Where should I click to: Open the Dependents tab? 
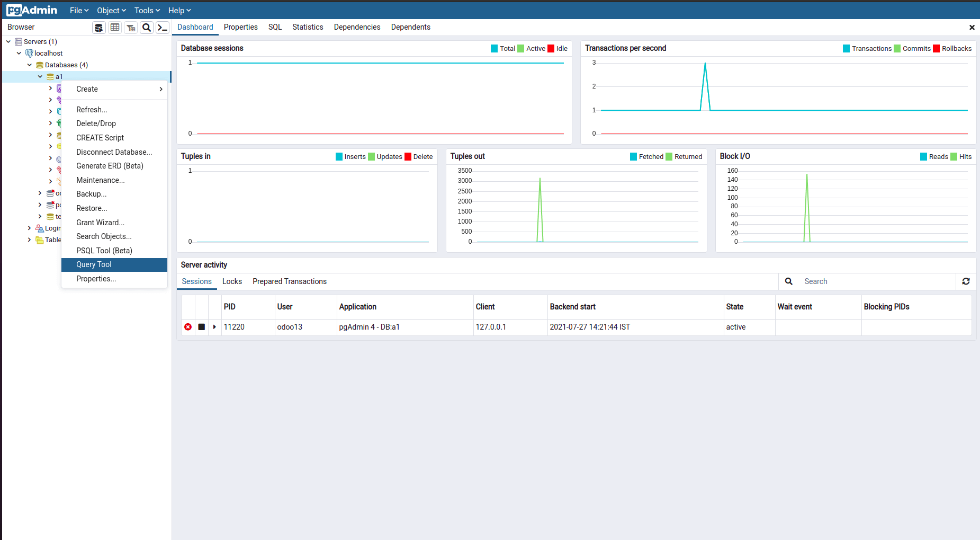[410, 27]
